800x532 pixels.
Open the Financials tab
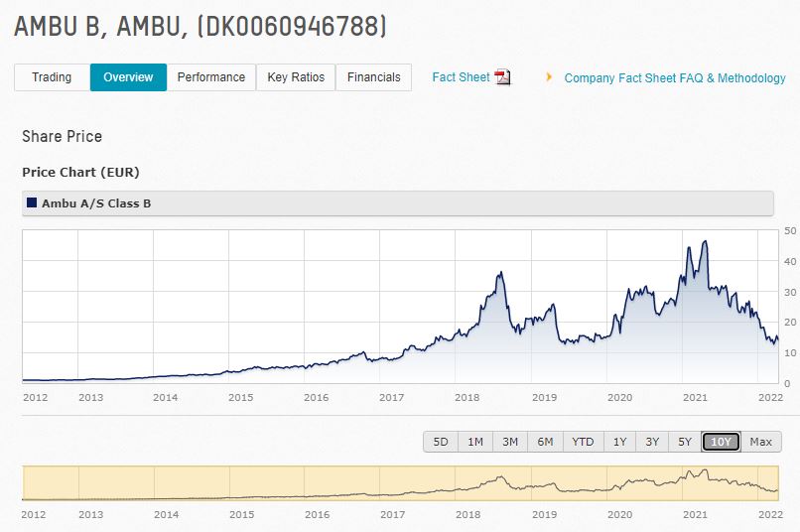(x=373, y=77)
